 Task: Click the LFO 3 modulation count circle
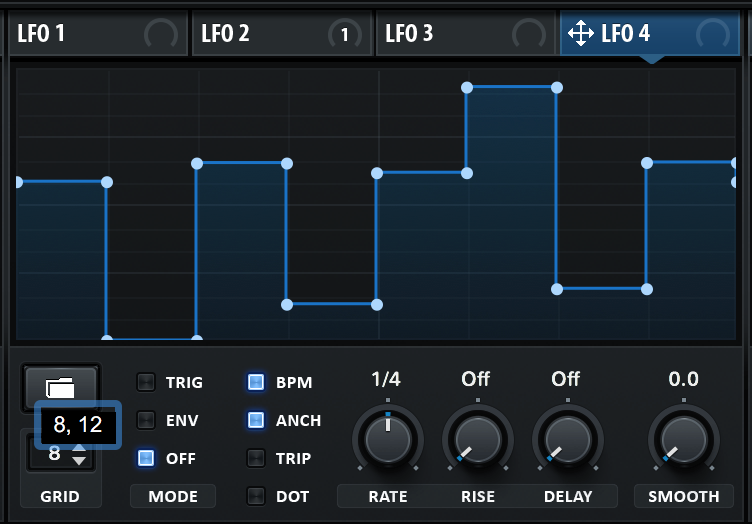tap(529, 35)
